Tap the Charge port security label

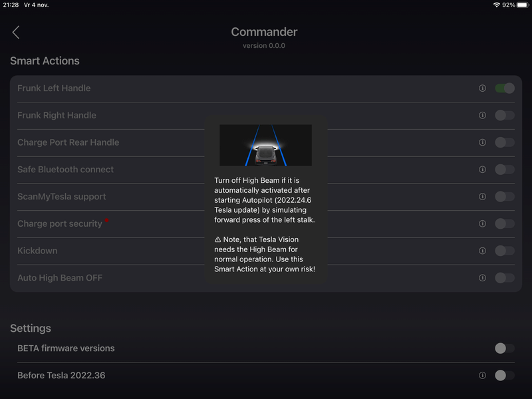[x=60, y=224]
